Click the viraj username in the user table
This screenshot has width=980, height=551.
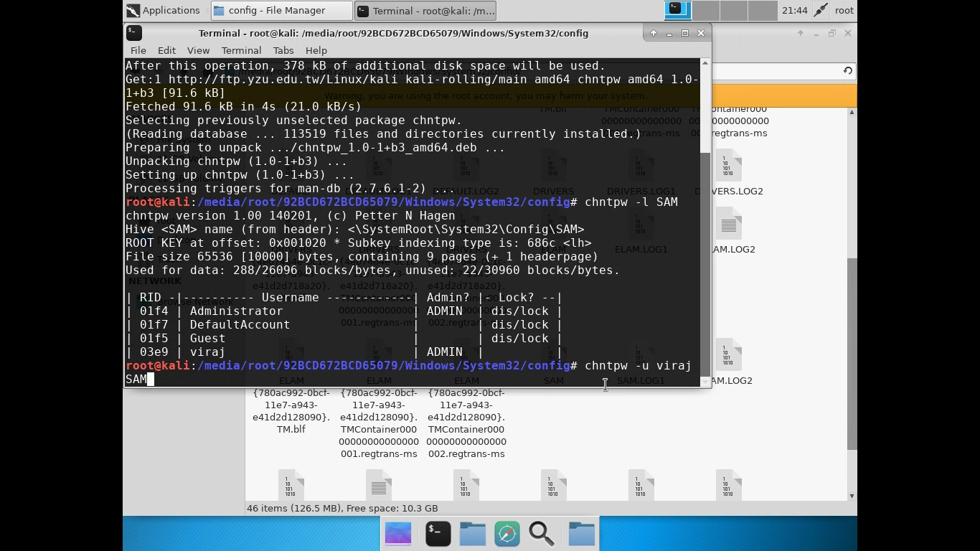[207, 352]
